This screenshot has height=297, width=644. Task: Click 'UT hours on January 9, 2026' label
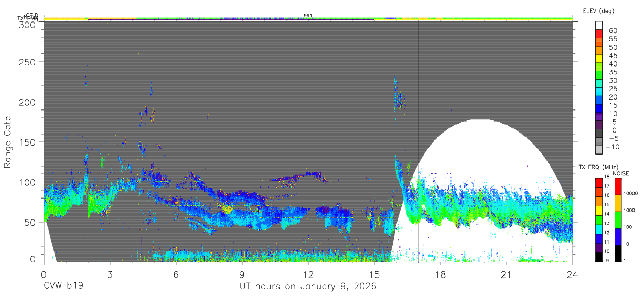308,287
